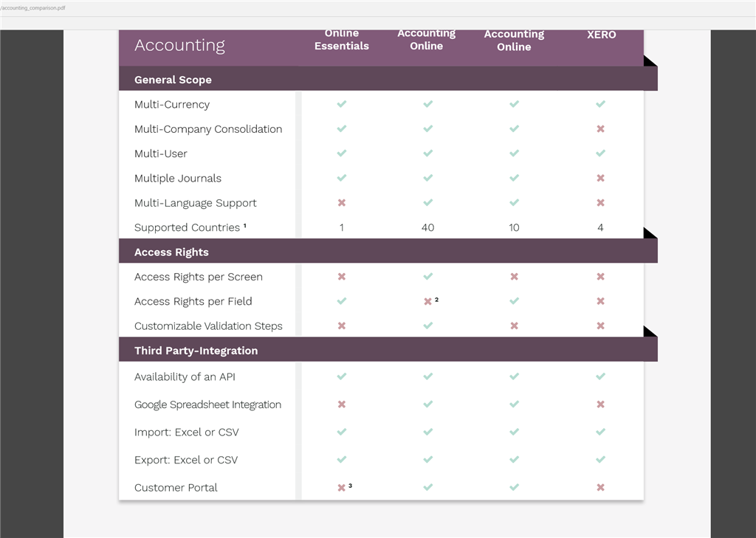Viewport: 756px width, 538px height.
Task: Click the Customer Portal cross under XERO
Action: (600, 487)
